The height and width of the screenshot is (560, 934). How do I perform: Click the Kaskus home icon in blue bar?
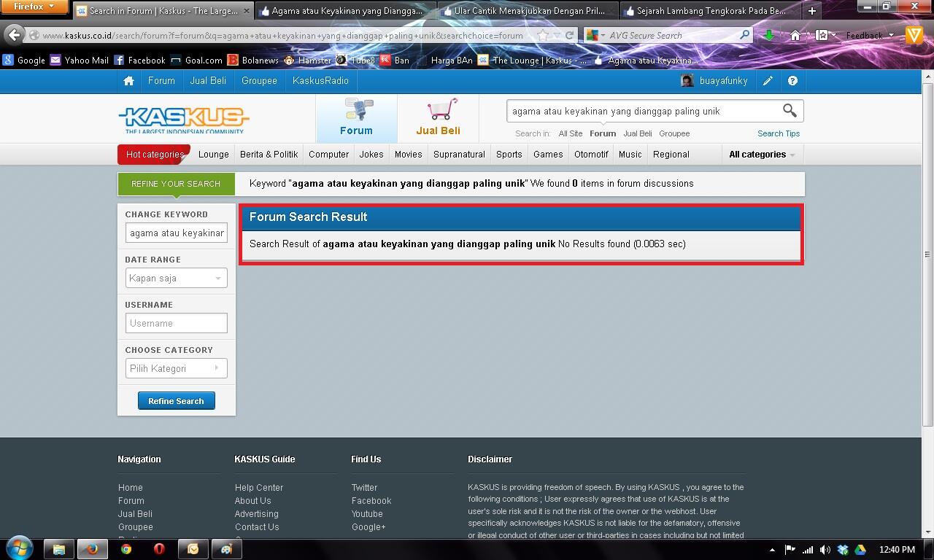click(x=128, y=81)
